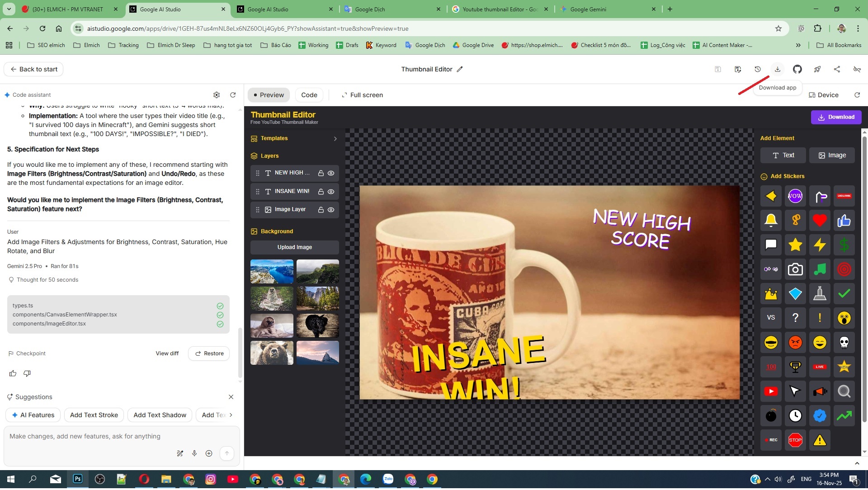Add the YouTube play button sticker
868x490 pixels.
[x=771, y=391]
